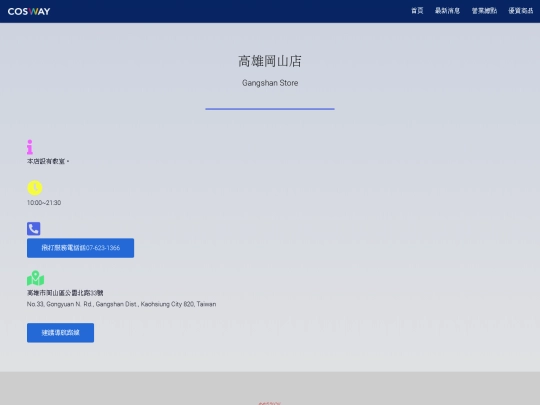Select the 10:00~21:30 opening hours text
The image size is (540, 405).
[44, 203]
